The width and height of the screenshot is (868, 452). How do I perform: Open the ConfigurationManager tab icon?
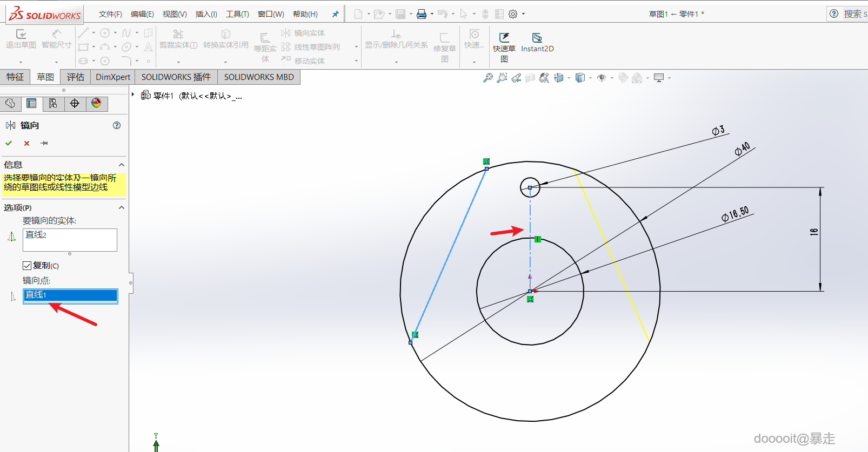tap(53, 103)
